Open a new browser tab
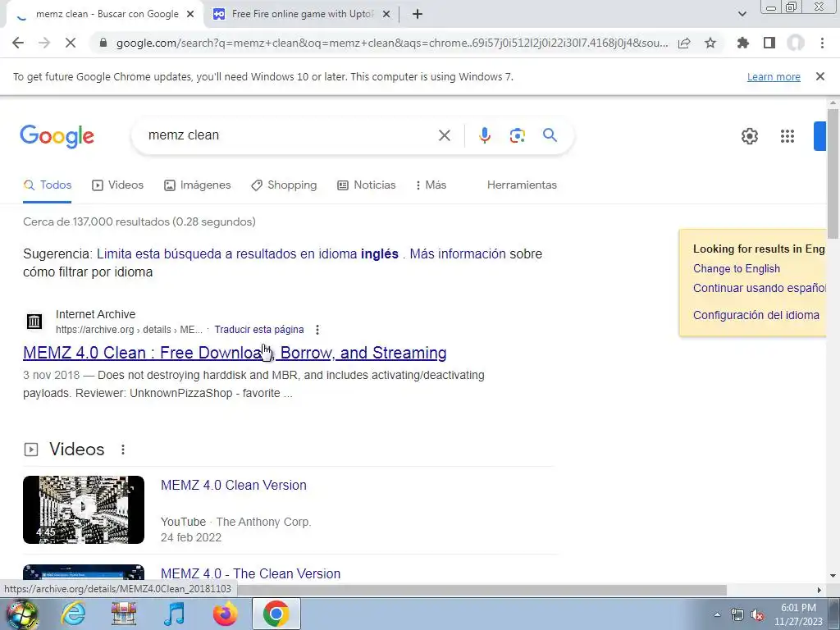Viewport: 840px width, 630px height. click(x=418, y=15)
